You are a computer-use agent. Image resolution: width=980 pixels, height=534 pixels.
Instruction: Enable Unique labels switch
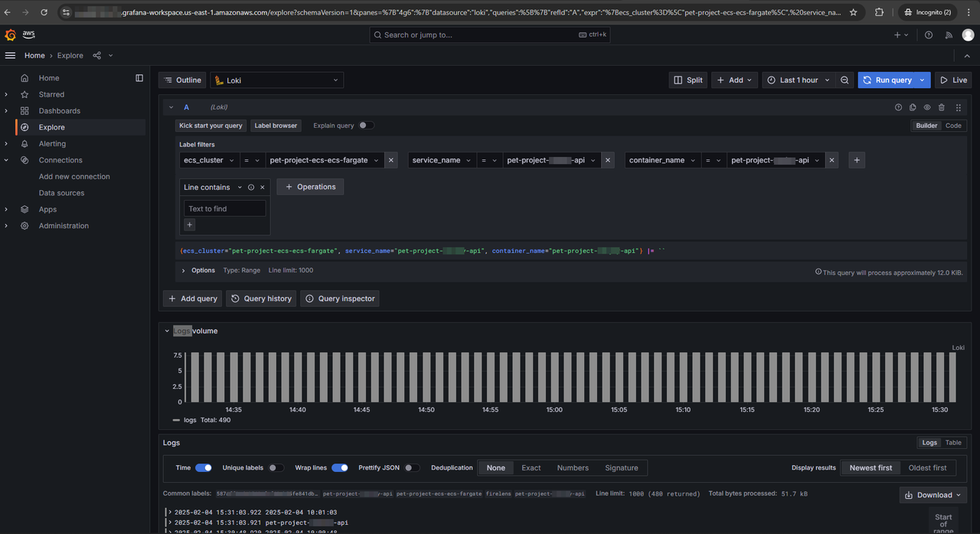[276, 467]
